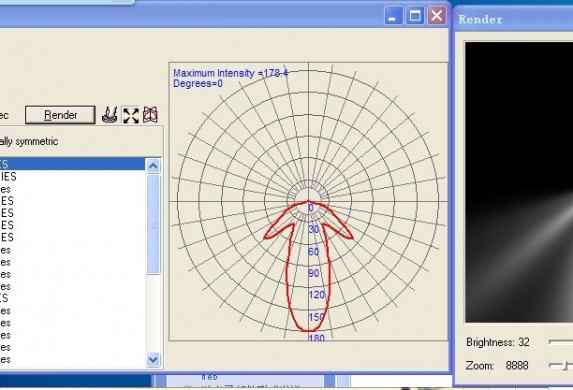Select the third list entry ending in es
Screen dimensions: 573x390
coord(72,189)
